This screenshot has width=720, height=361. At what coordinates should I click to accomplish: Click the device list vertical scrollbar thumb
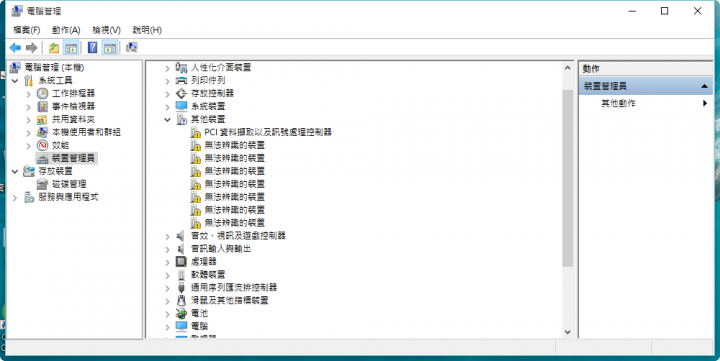568,178
